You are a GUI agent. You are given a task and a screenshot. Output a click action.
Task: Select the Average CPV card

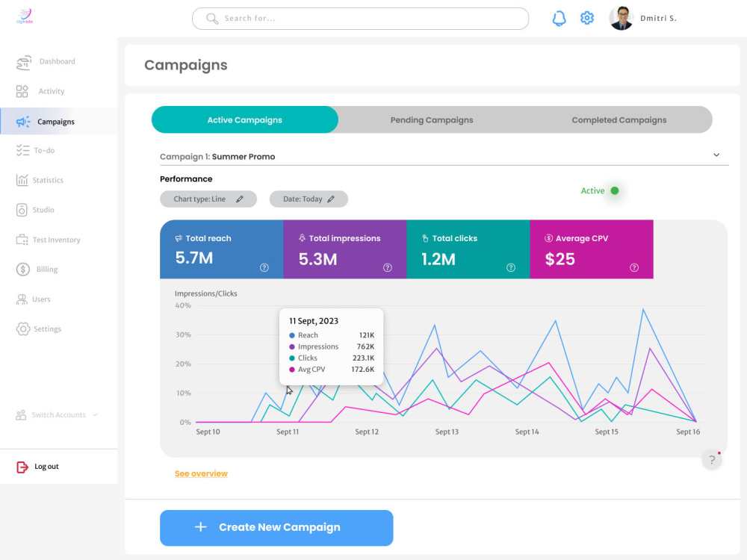pyautogui.click(x=592, y=249)
